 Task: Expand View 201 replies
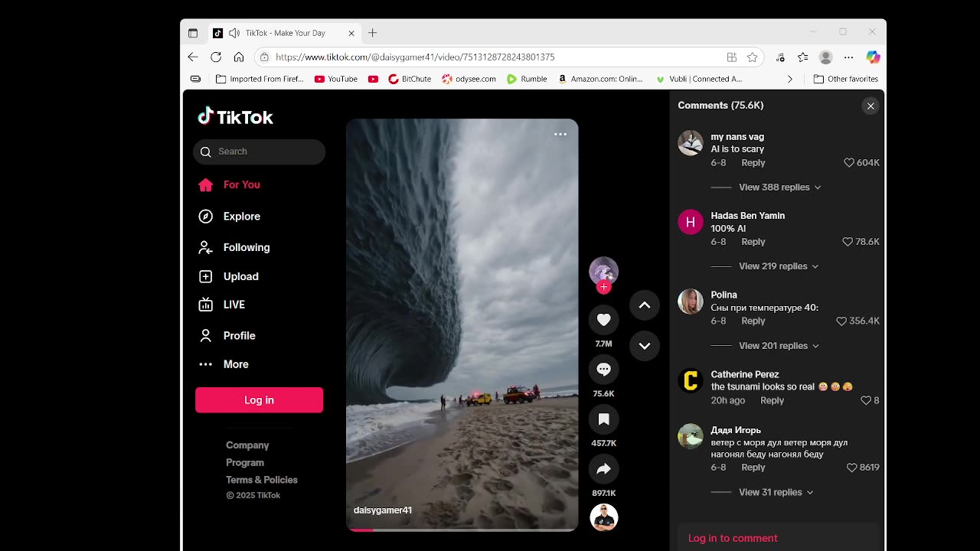click(x=779, y=346)
